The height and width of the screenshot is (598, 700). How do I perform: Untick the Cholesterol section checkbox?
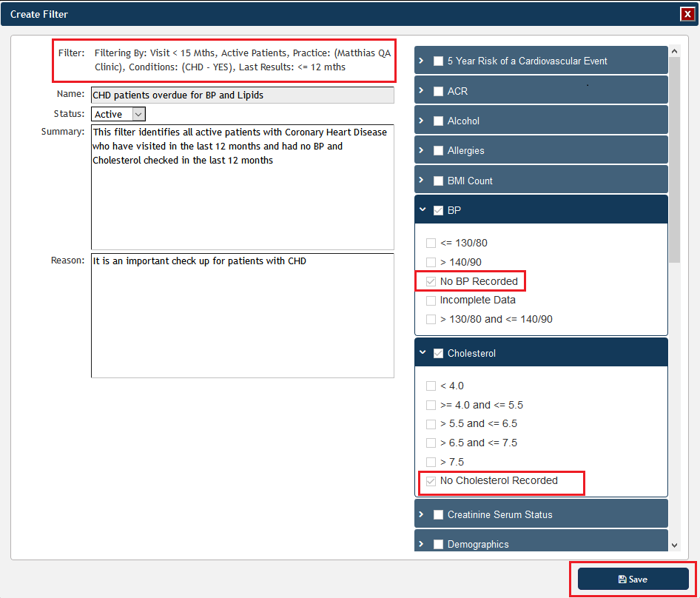(x=438, y=353)
